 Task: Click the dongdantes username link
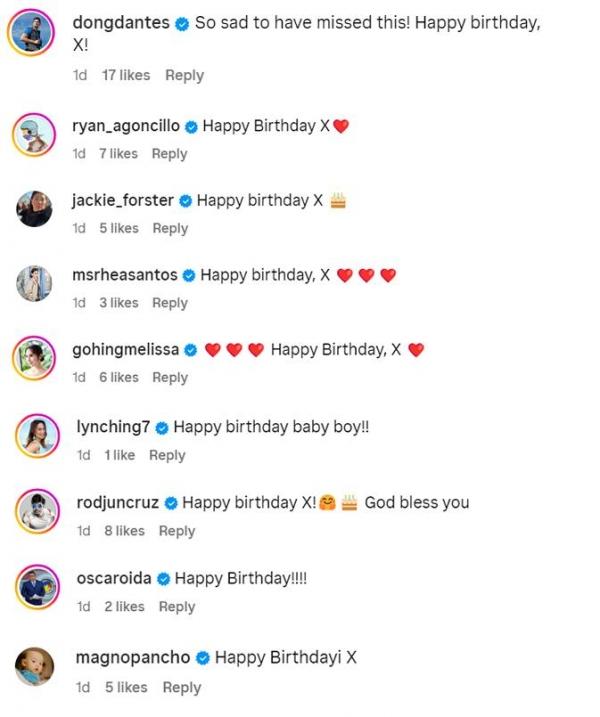tap(122, 23)
